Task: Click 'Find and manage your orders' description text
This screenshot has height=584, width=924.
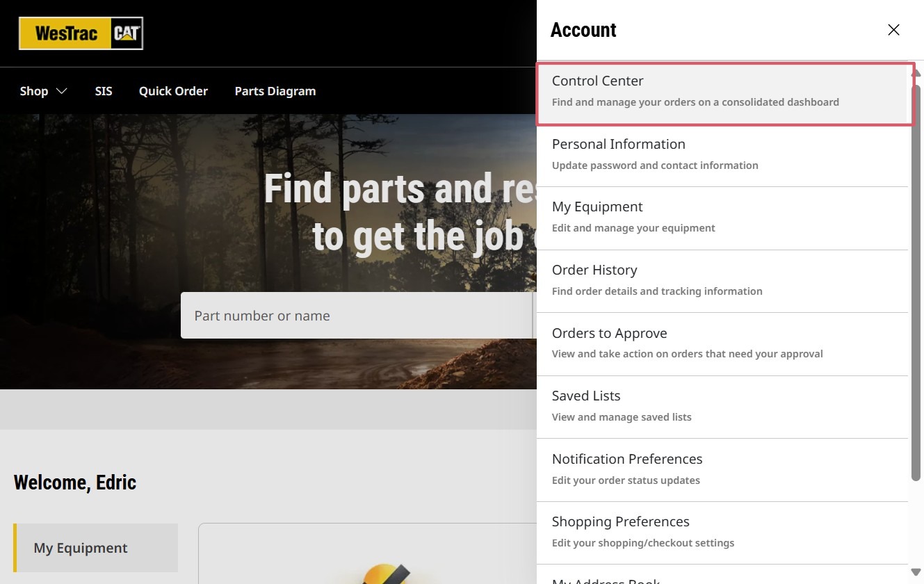Action: click(695, 102)
